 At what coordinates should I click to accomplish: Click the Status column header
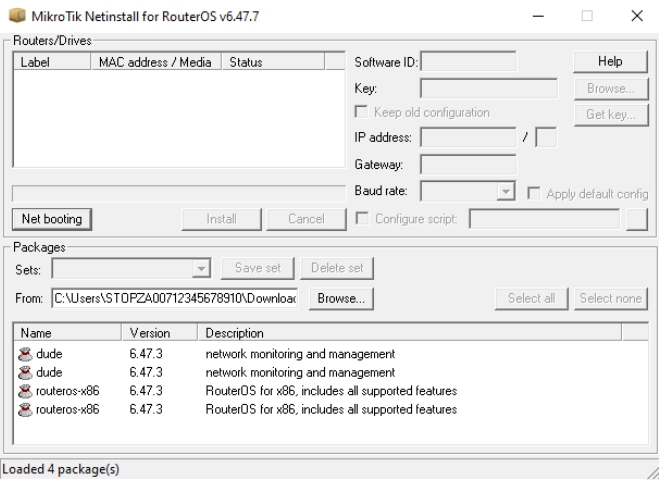click(273, 62)
